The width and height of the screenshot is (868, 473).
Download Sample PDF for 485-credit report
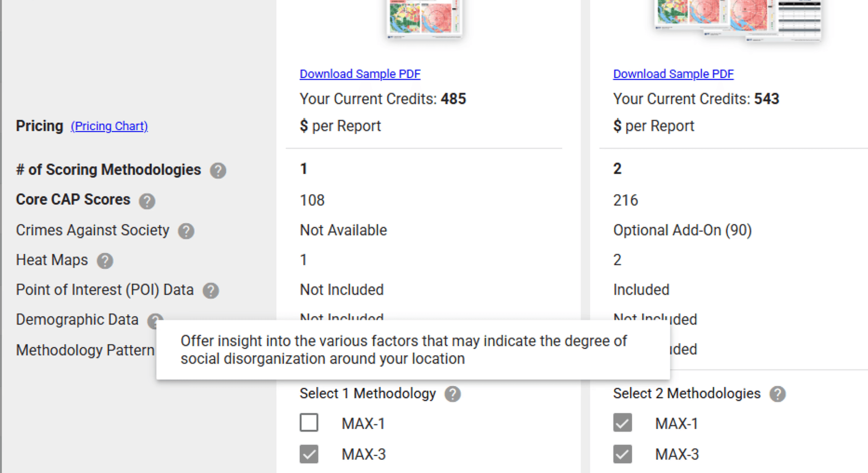(x=360, y=74)
